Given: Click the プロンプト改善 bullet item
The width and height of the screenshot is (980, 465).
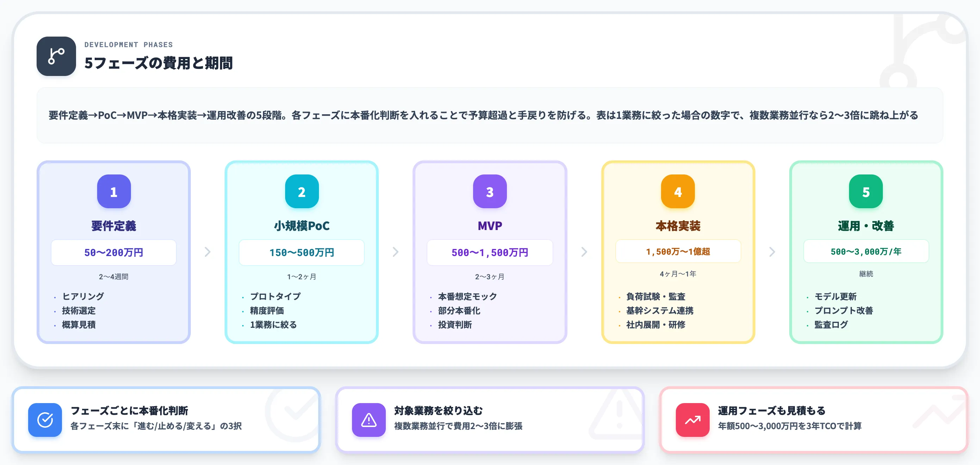Looking at the screenshot, I should 844,311.
